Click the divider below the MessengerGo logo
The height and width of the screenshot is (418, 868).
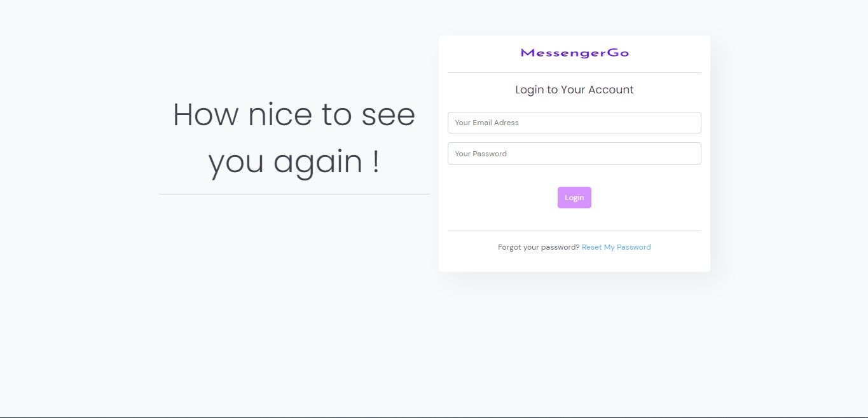click(x=574, y=73)
